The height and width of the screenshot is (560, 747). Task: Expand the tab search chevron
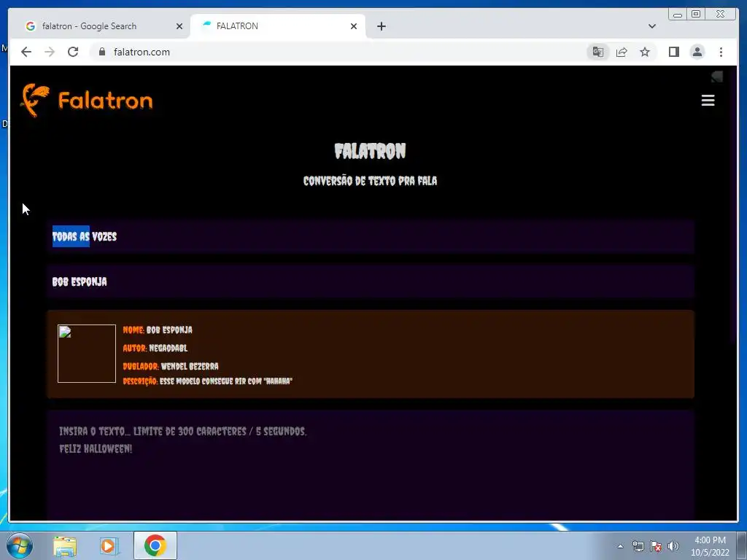pyautogui.click(x=652, y=26)
